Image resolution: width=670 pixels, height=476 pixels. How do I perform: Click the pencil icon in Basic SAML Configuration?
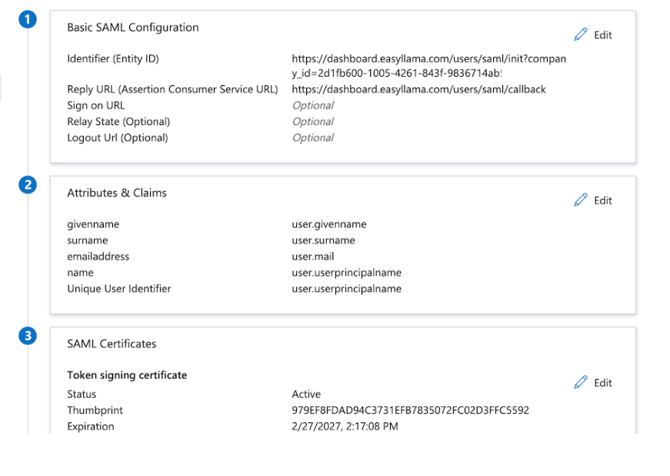[x=581, y=34]
